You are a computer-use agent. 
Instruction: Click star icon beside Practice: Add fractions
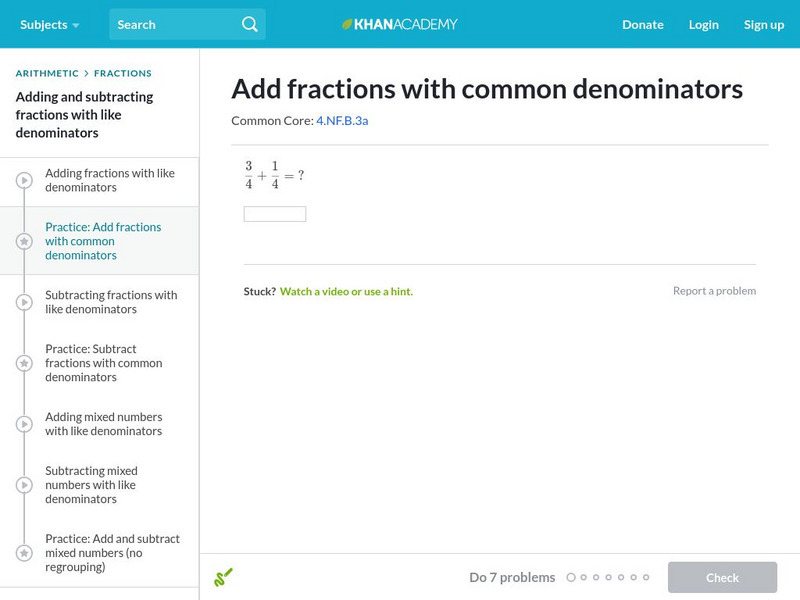24,241
